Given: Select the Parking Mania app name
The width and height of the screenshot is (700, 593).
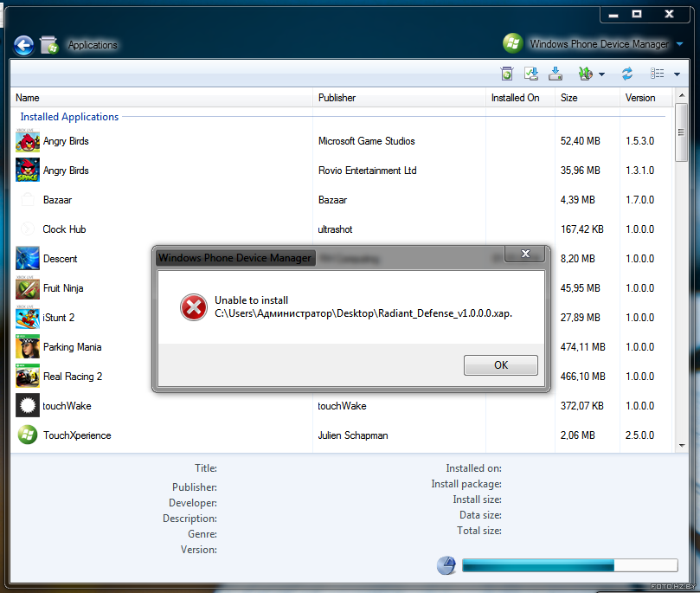Looking at the screenshot, I should [x=73, y=347].
